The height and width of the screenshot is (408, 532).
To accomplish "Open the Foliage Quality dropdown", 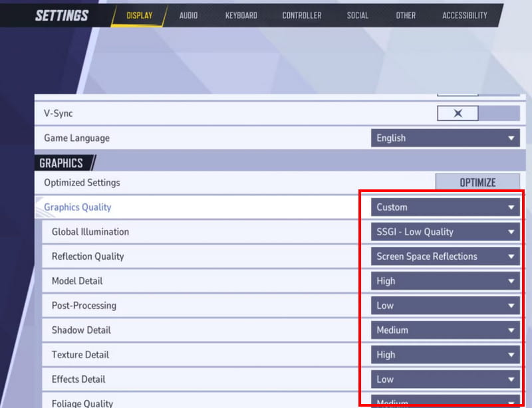I will pos(445,401).
